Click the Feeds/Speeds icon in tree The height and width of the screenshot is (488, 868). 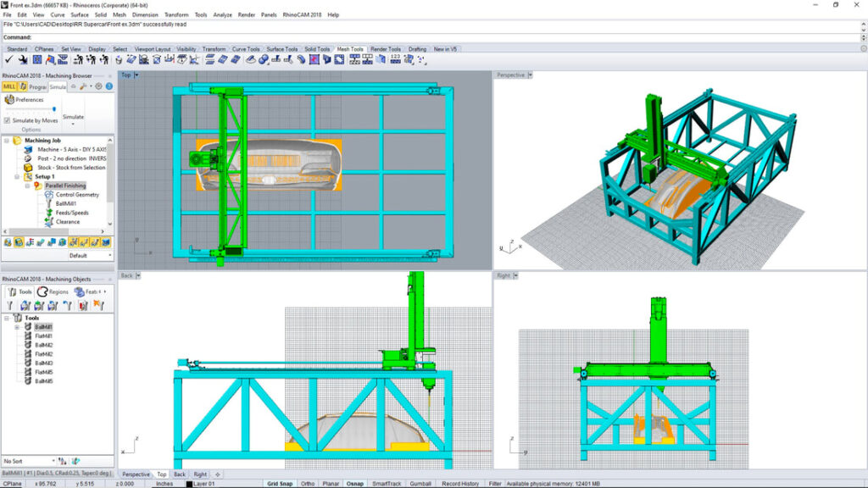pos(49,213)
